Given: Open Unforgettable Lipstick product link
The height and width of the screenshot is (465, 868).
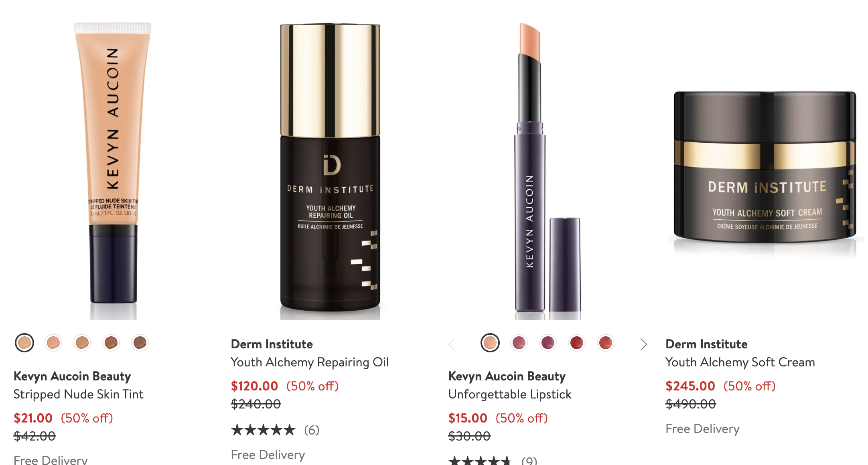Looking at the screenshot, I should 510,394.
